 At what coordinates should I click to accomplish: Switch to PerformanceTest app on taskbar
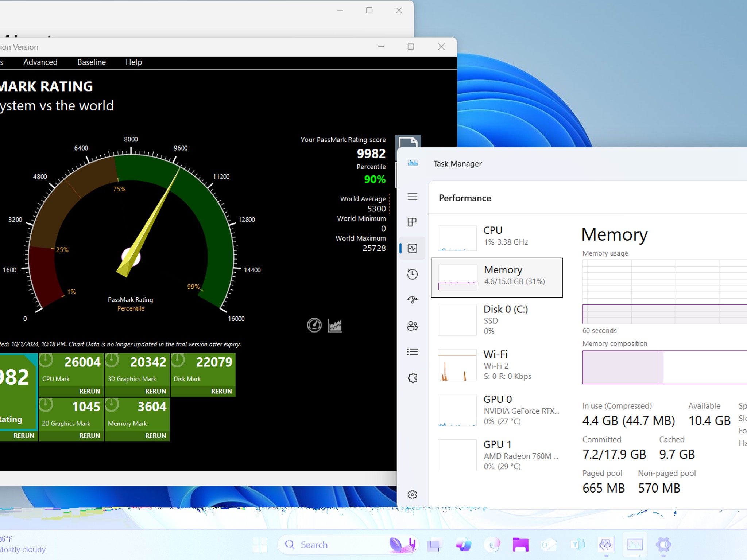pos(606,545)
